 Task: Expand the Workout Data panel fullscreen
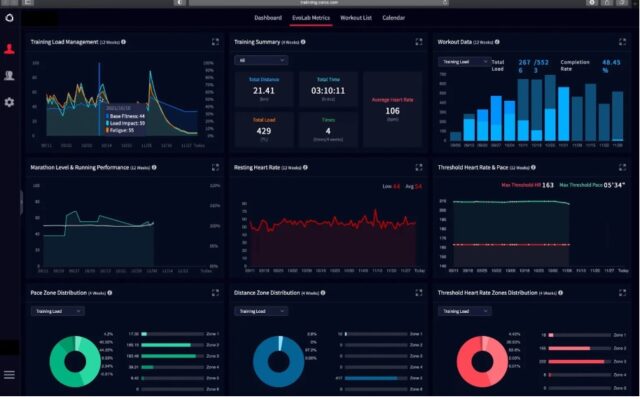622,42
